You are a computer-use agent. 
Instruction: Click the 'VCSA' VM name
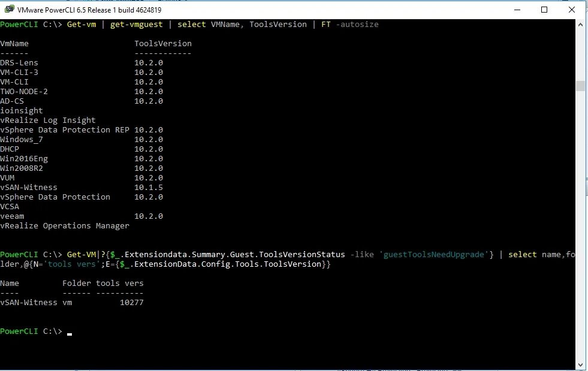coord(10,207)
